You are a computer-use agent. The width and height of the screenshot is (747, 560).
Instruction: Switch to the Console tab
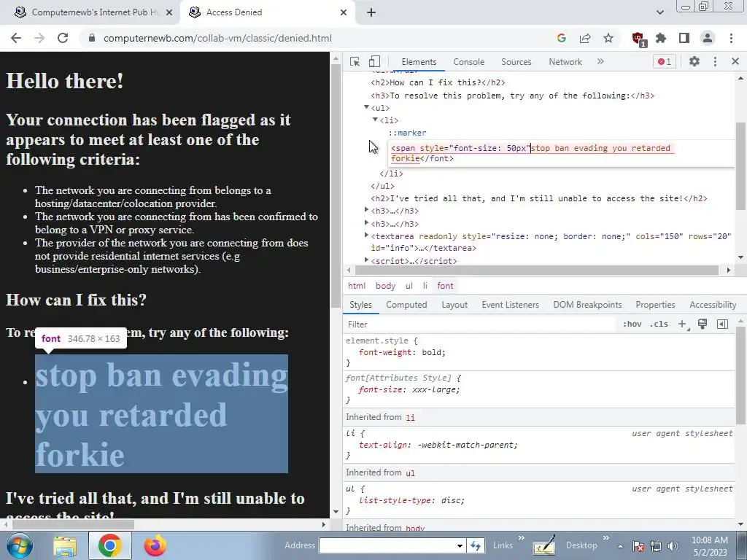click(x=468, y=62)
